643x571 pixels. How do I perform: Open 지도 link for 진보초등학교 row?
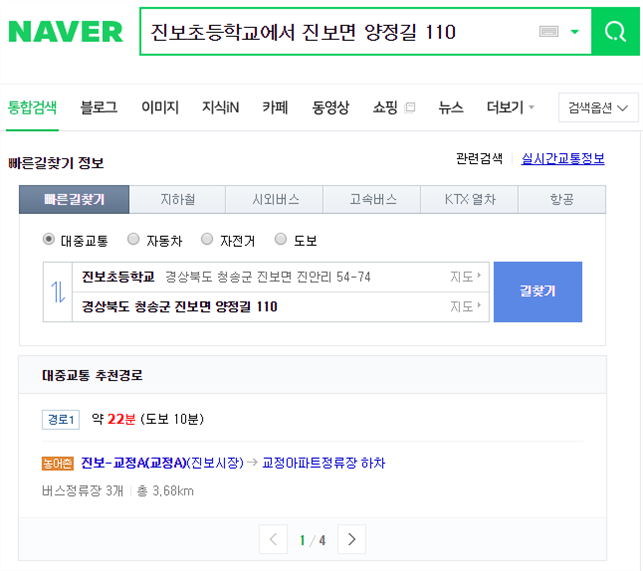[465, 277]
